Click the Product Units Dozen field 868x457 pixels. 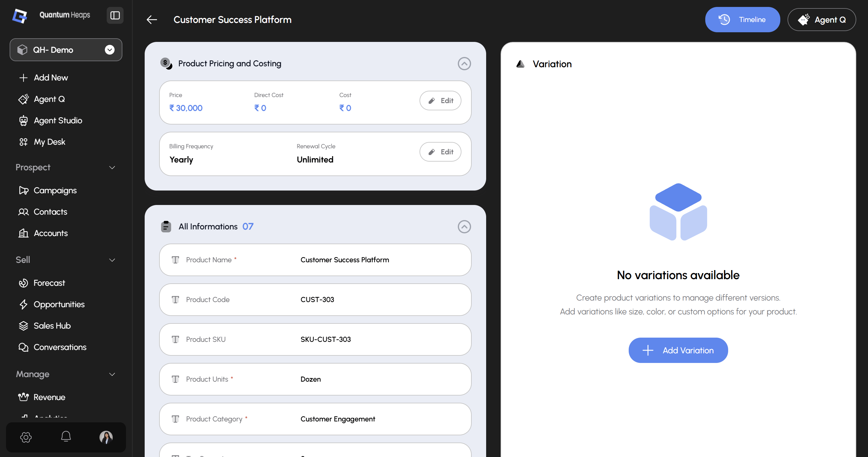(x=315, y=379)
